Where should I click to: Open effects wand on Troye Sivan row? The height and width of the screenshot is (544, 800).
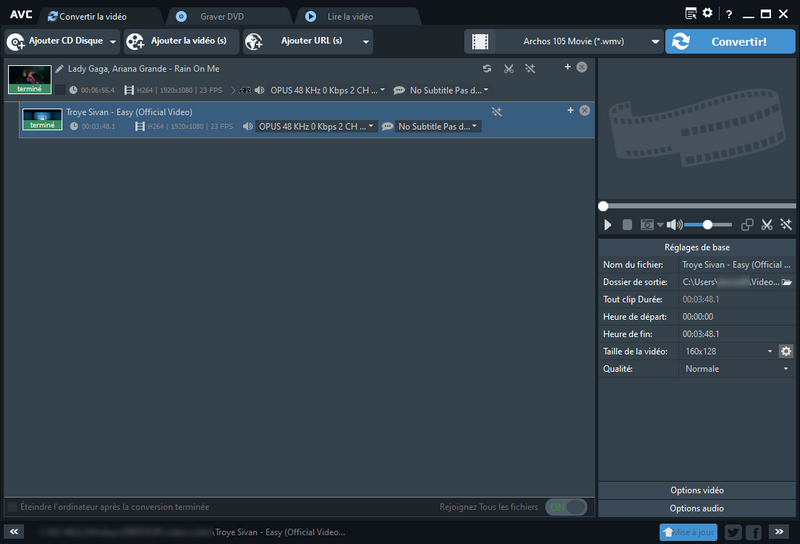(x=496, y=112)
